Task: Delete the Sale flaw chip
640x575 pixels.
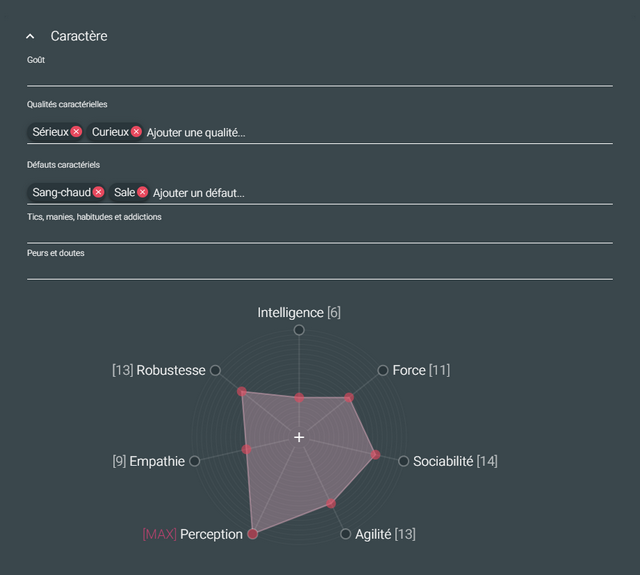Action: point(142,192)
